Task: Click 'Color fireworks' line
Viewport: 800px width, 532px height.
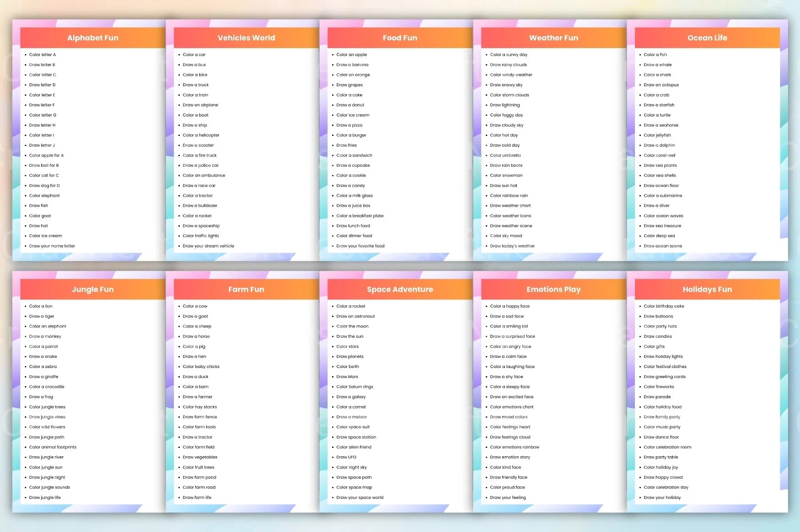Action: 659,387
